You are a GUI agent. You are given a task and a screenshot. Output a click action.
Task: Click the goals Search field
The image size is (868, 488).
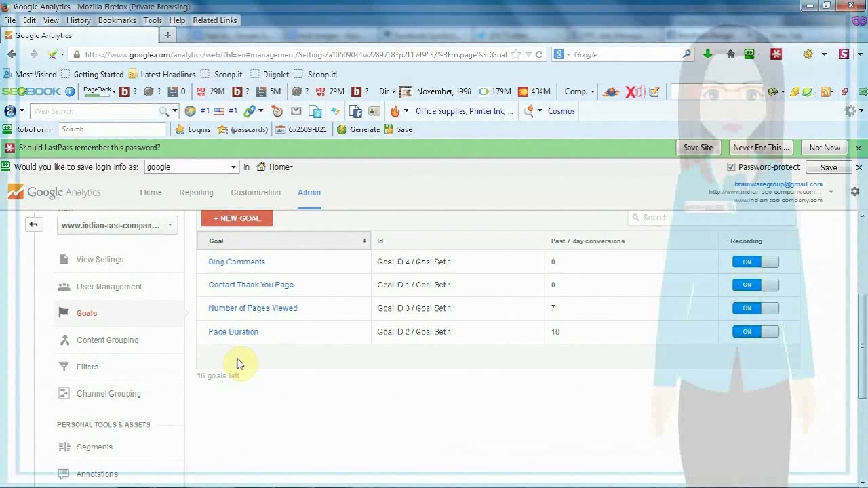point(711,218)
